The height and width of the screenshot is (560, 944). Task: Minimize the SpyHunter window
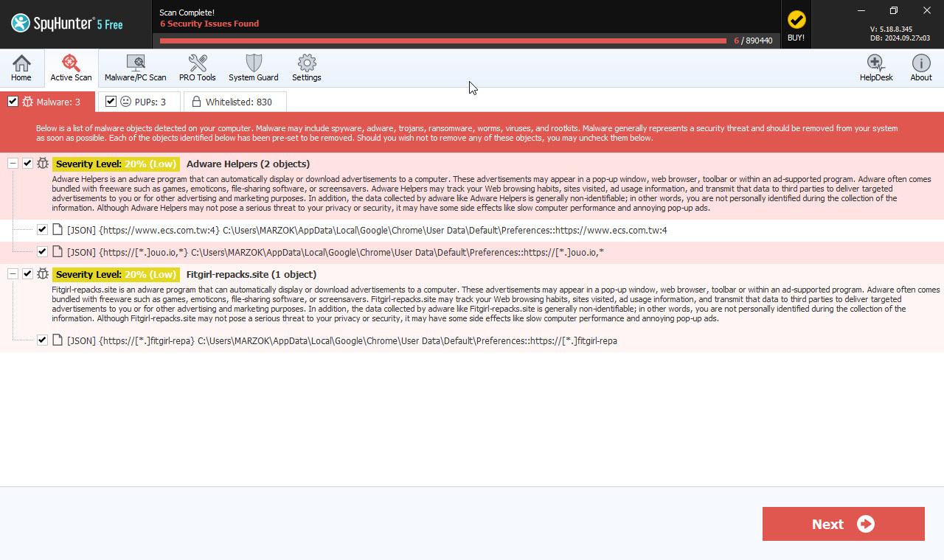[x=861, y=10]
